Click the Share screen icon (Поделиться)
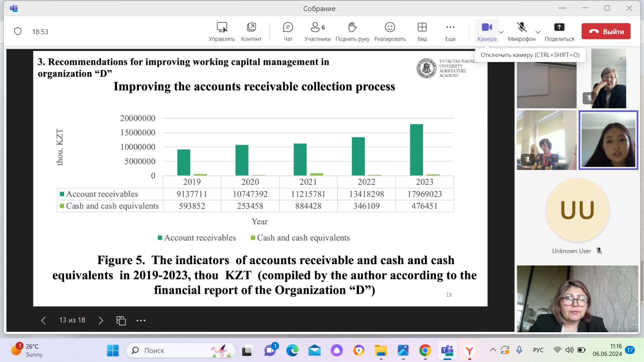The width and height of the screenshot is (644, 362). pyautogui.click(x=559, y=31)
